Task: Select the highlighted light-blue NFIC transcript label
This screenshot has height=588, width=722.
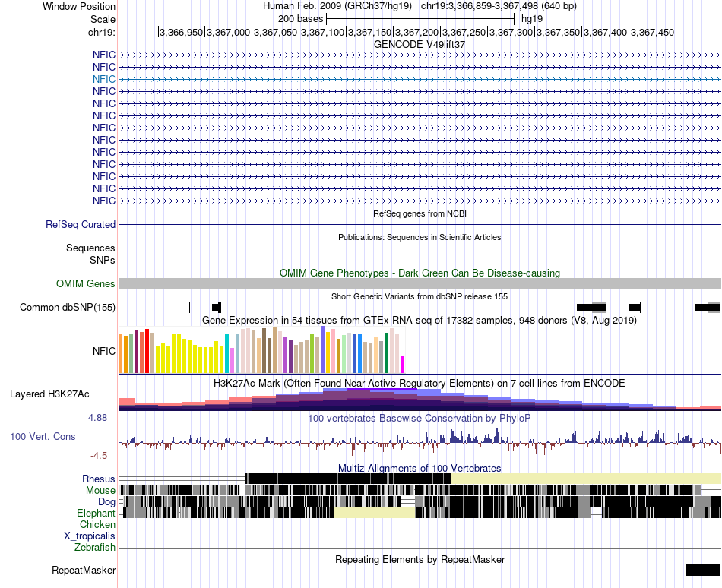Action: point(103,79)
